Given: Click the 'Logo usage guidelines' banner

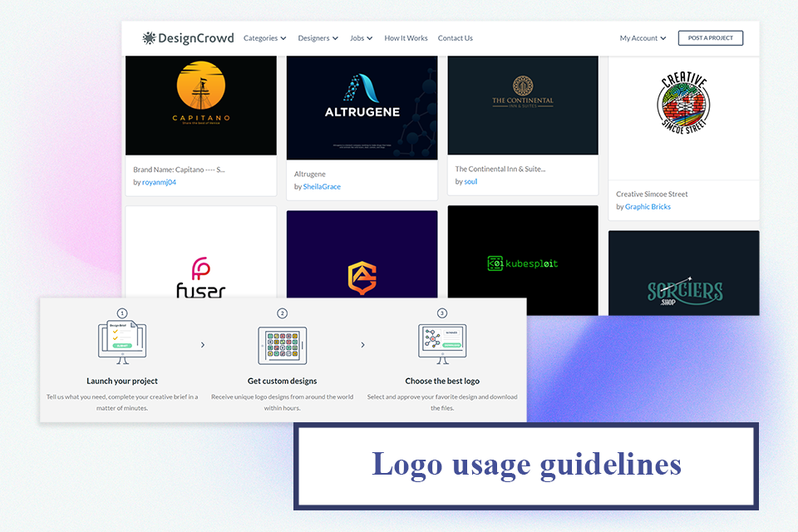Looking at the screenshot, I should click(x=526, y=465).
